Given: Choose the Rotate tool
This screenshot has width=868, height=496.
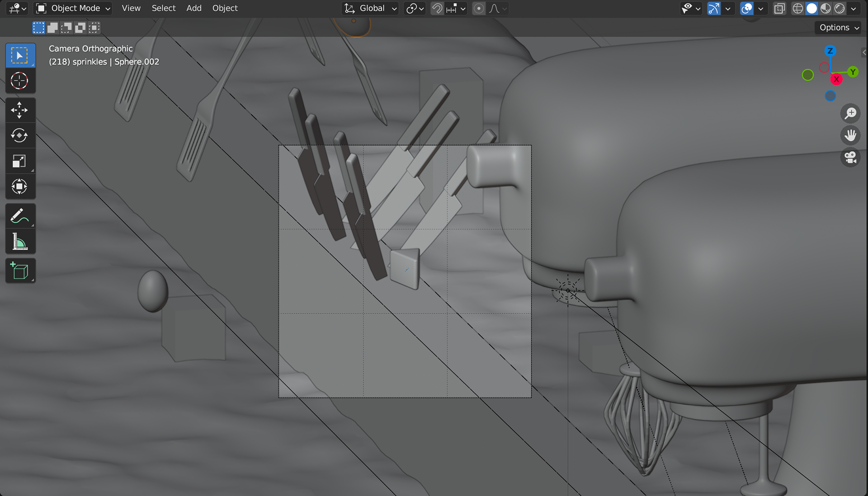Looking at the screenshot, I should pyautogui.click(x=19, y=136).
